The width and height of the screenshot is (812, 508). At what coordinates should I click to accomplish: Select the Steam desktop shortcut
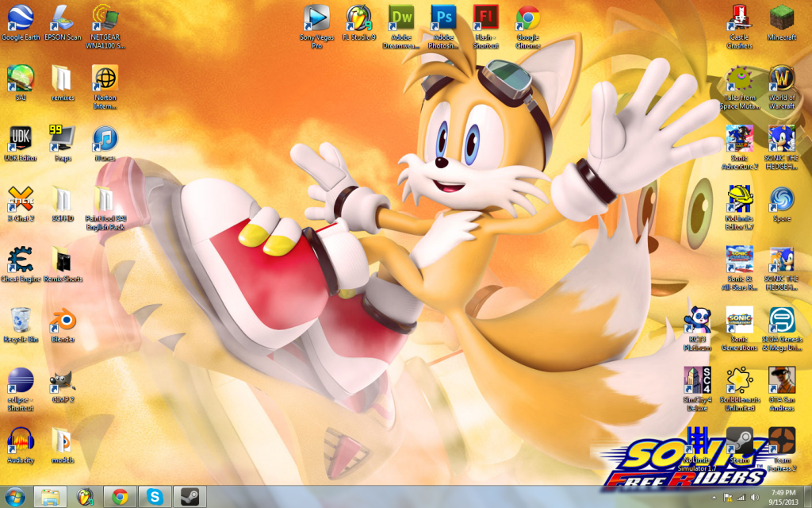740,446
